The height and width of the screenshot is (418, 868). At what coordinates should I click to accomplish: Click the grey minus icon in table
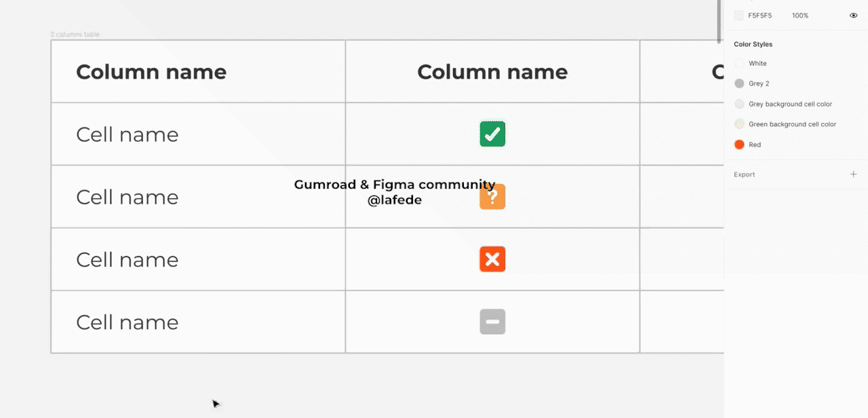[492, 322]
